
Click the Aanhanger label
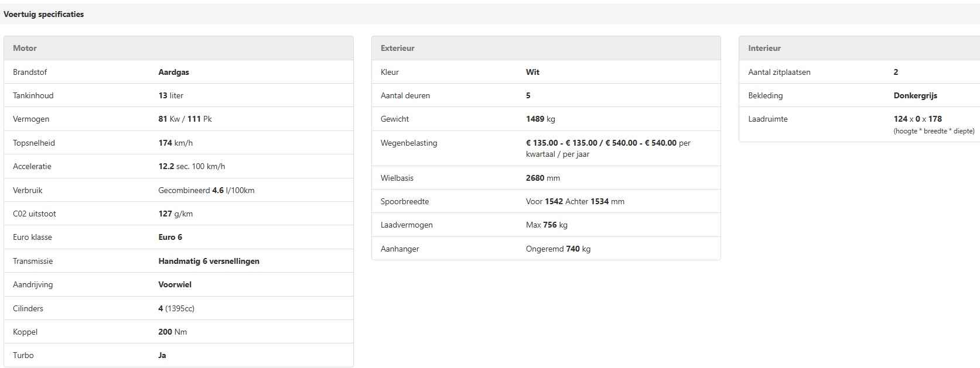click(x=400, y=249)
